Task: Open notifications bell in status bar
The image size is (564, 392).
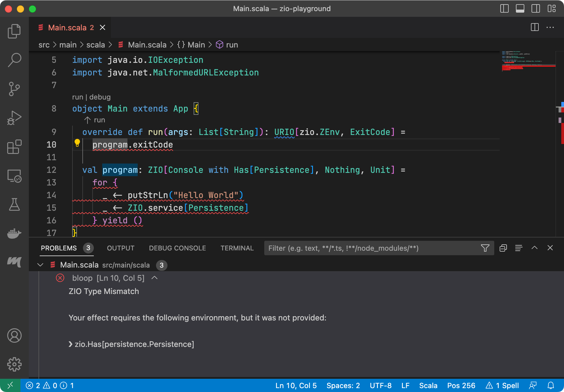Action: point(551,385)
